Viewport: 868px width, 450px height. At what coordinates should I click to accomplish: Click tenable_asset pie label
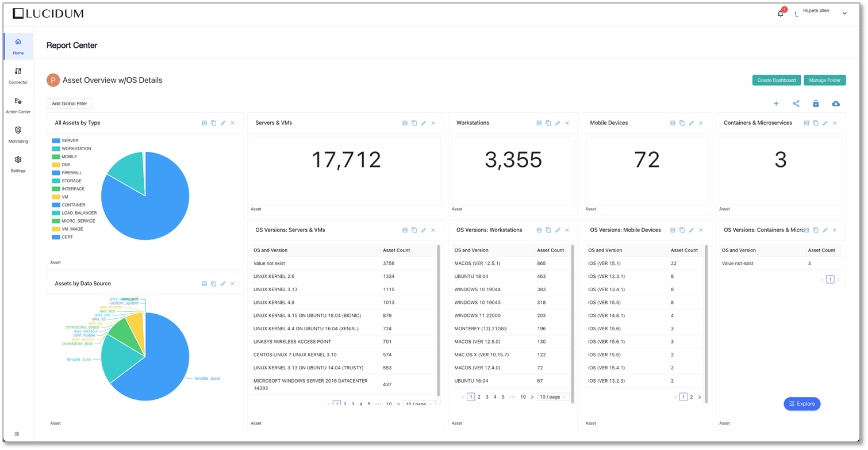tap(207, 378)
